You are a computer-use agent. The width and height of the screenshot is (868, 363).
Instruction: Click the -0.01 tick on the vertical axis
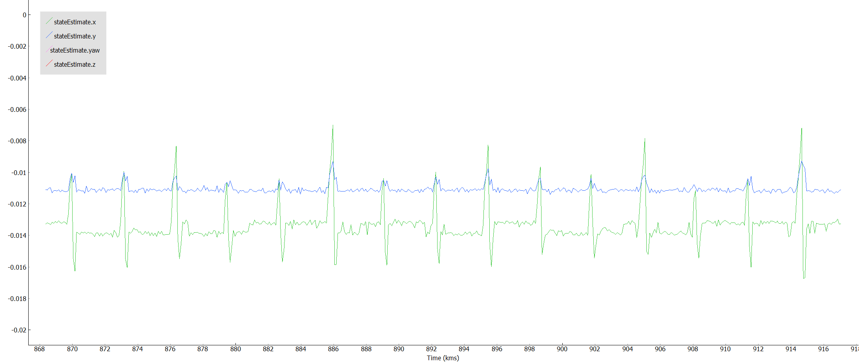click(18, 173)
